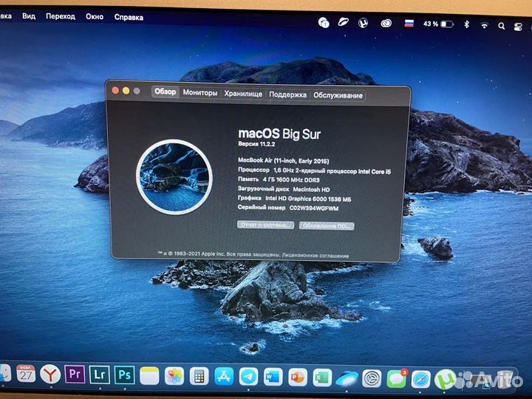This screenshot has height=399, width=532.
Task: Click the two-coins menu bar icon
Action: click(324, 23)
